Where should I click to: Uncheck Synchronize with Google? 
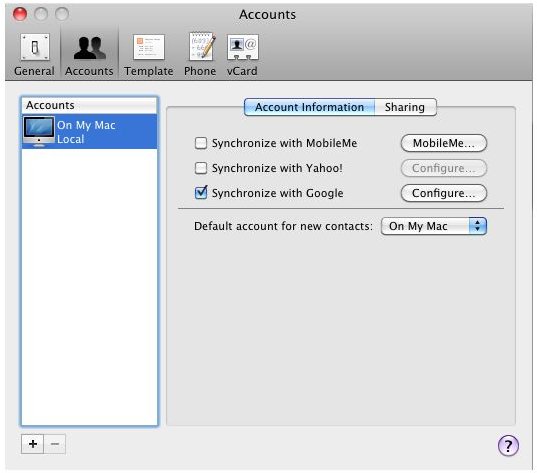(x=201, y=192)
